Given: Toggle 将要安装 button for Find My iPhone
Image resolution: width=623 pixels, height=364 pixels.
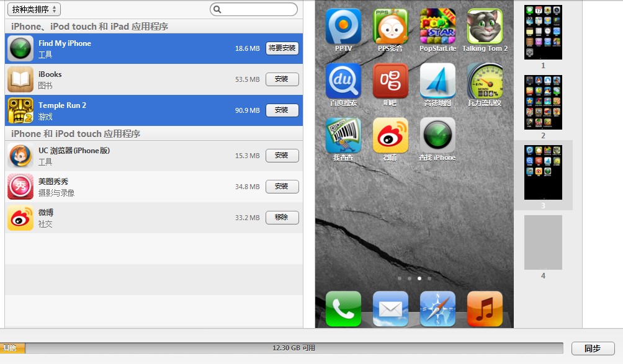Looking at the screenshot, I should click(x=282, y=48).
